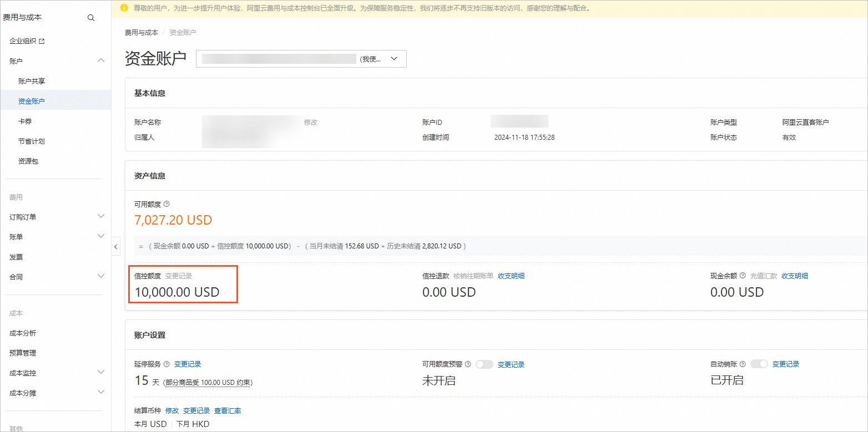The height and width of the screenshot is (432, 868).
Task: Open 变更记录 beside 延停服务
Action: [x=188, y=364]
